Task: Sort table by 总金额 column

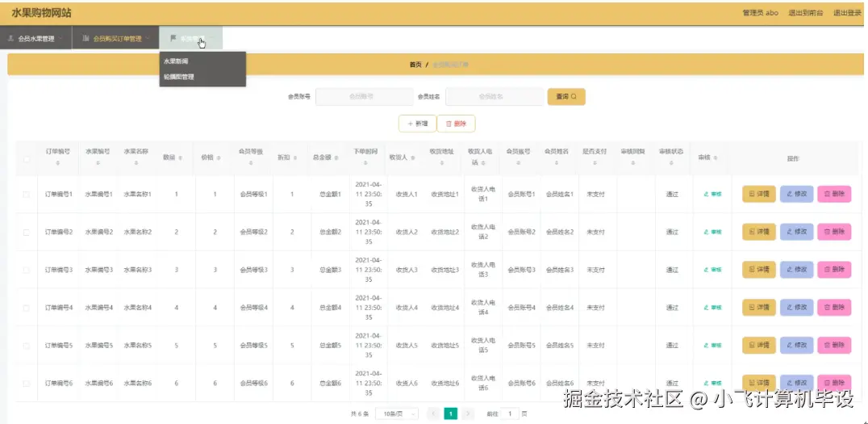Action: click(x=335, y=158)
